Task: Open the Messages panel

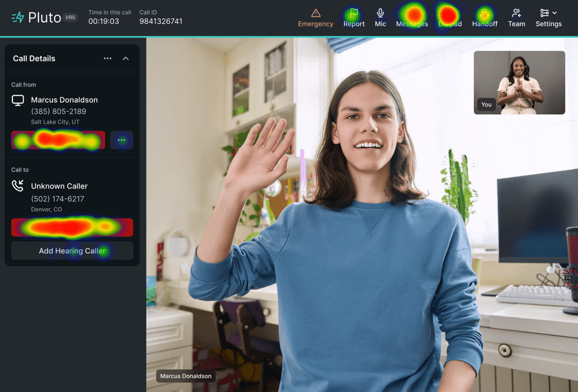Action: tap(411, 18)
